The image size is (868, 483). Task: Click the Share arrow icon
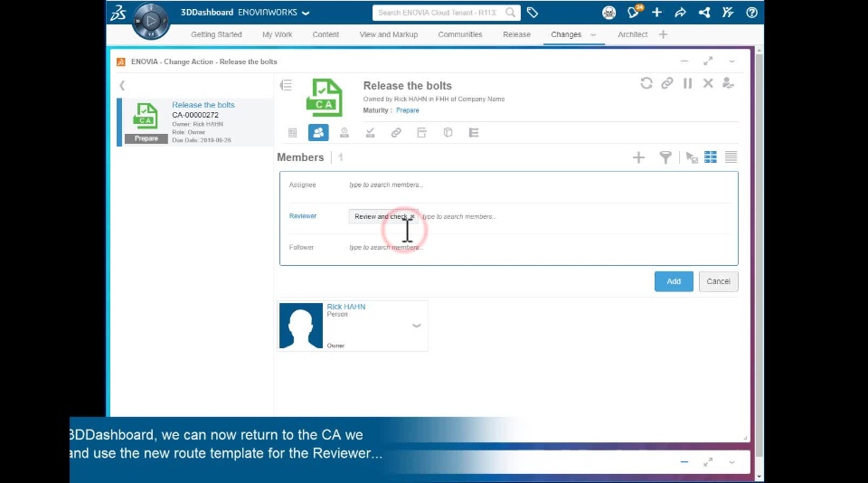pyautogui.click(x=680, y=12)
